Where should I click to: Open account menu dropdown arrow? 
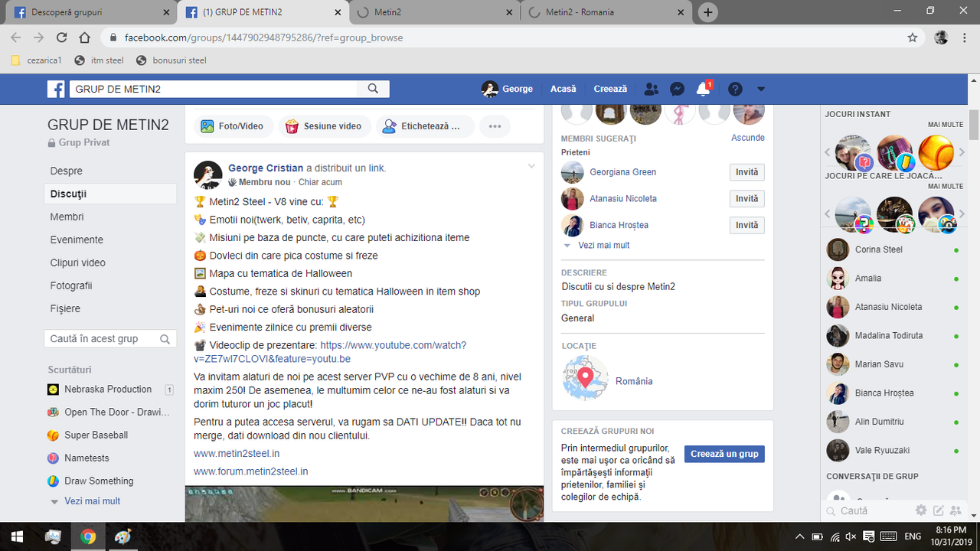click(x=760, y=89)
